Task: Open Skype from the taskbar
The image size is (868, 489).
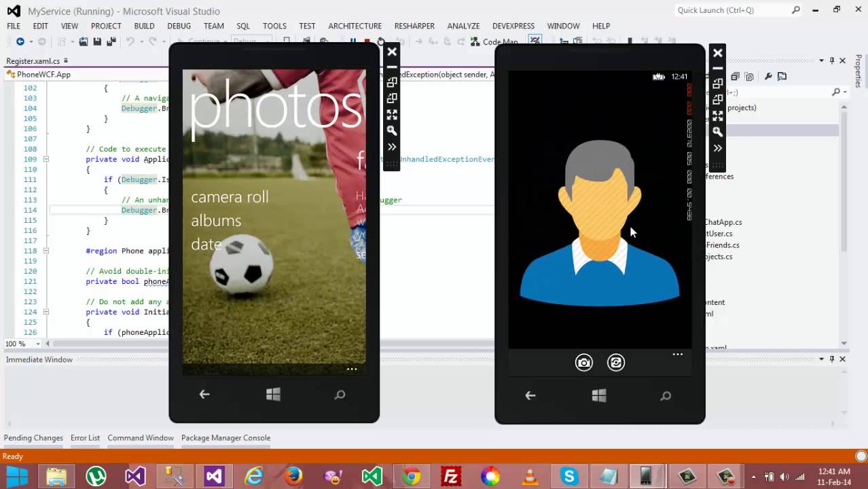Action: (x=569, y=477)
